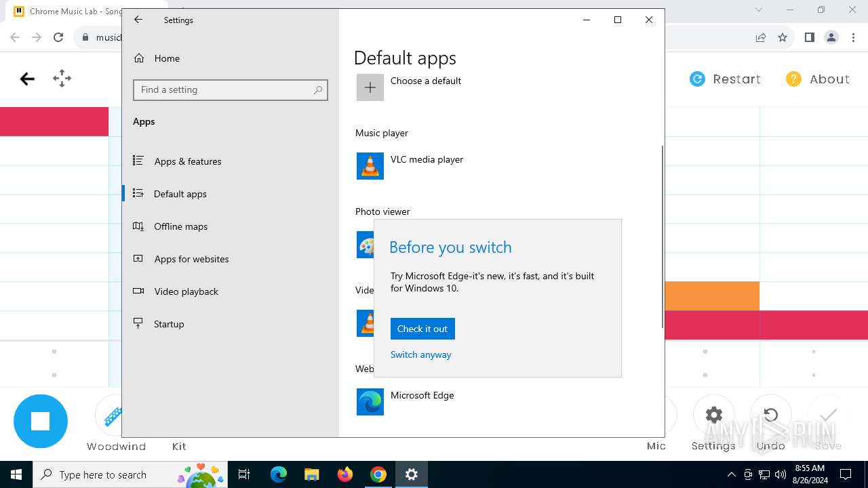868x488 pixels.
Task: Bookmark this page with star icon
Action: (x=783, y=37)
